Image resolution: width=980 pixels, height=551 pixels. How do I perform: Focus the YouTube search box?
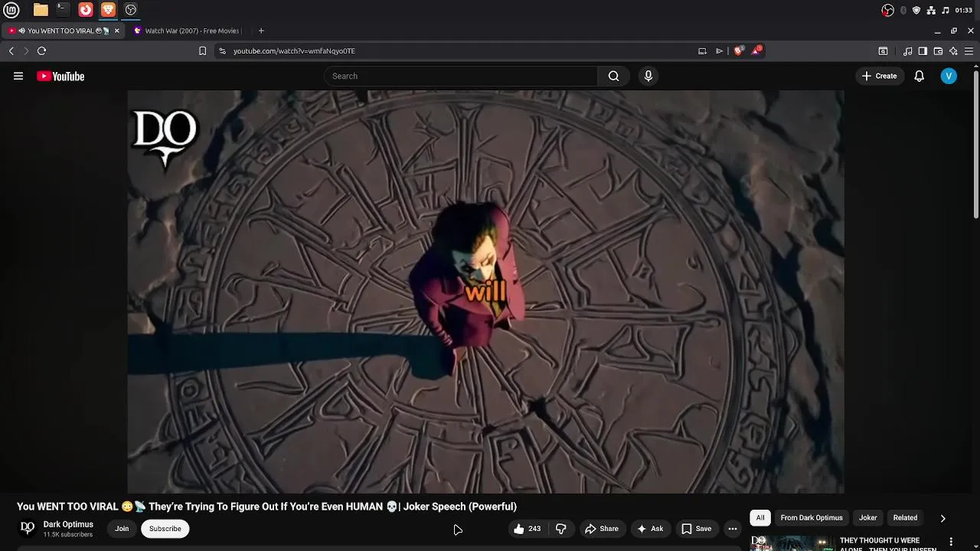(462, 76)
